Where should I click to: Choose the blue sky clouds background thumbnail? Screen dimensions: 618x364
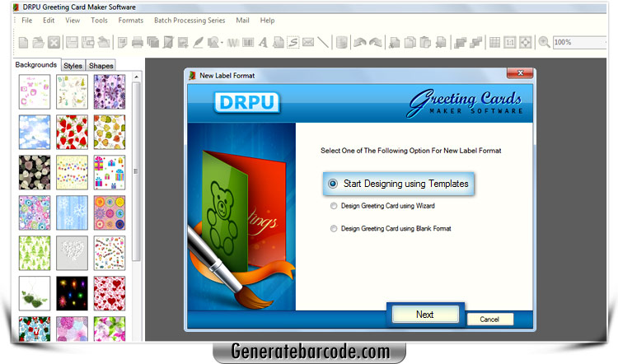coord(35,132)
